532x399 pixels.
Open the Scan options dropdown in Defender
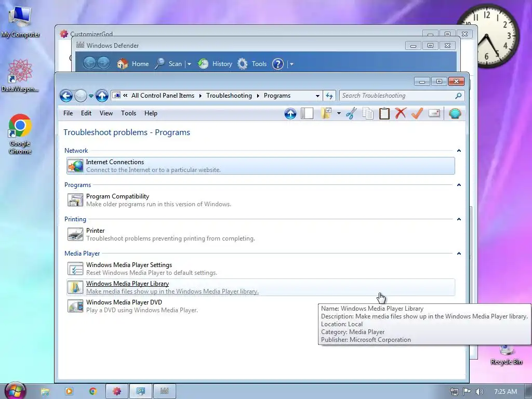[189, 64]
